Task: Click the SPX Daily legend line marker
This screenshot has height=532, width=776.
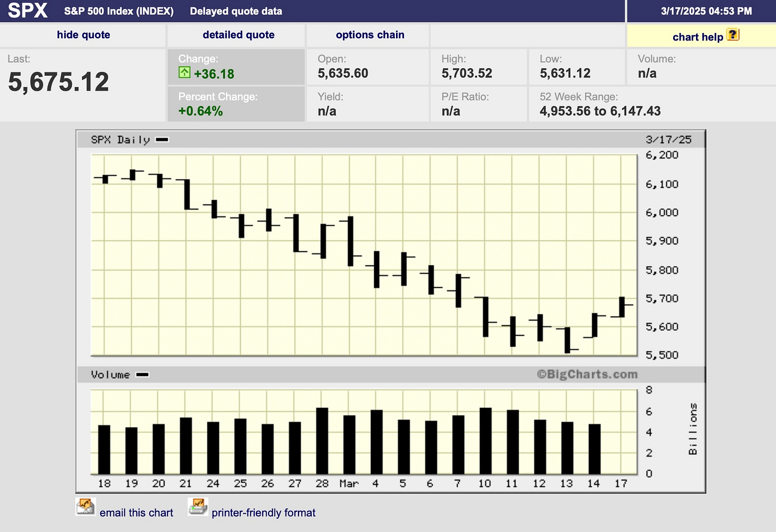Action: click(x=162, y=140)
